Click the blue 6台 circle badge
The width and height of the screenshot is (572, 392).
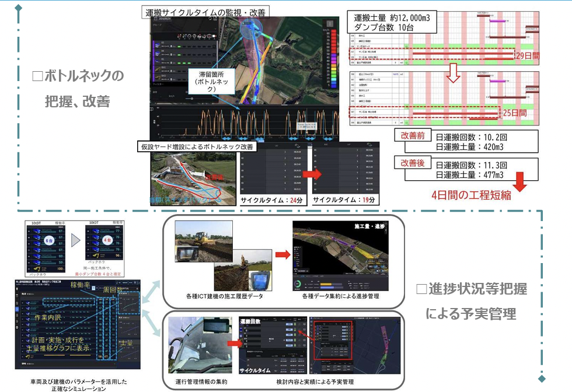coord(48,240)
